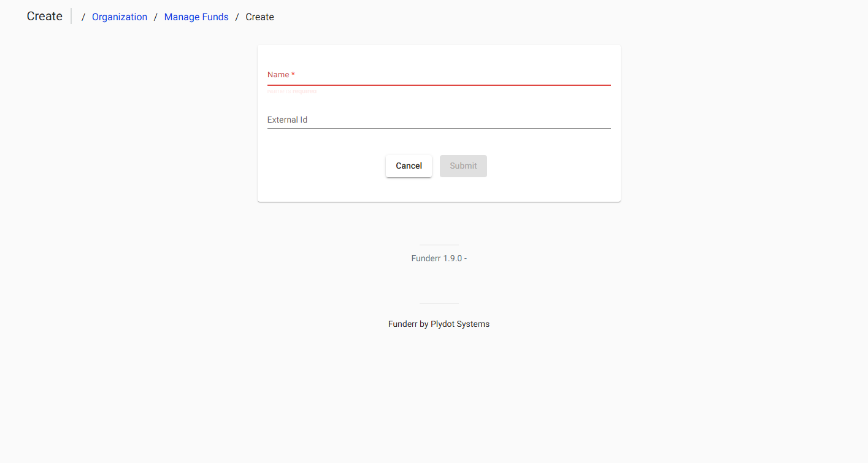Viewport: 868px width, 463px height.
Task: Dismiss the form using Cancel
Action: pyautogui.click(x=409, y=166)
